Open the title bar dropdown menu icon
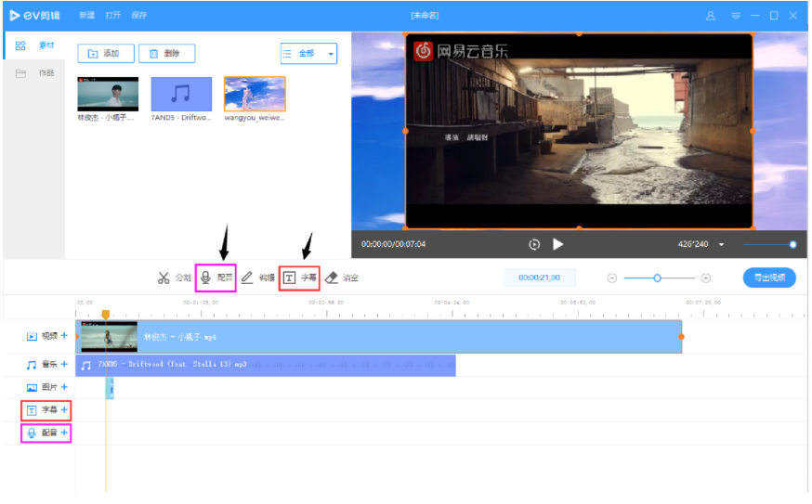 tap(736, 16)
